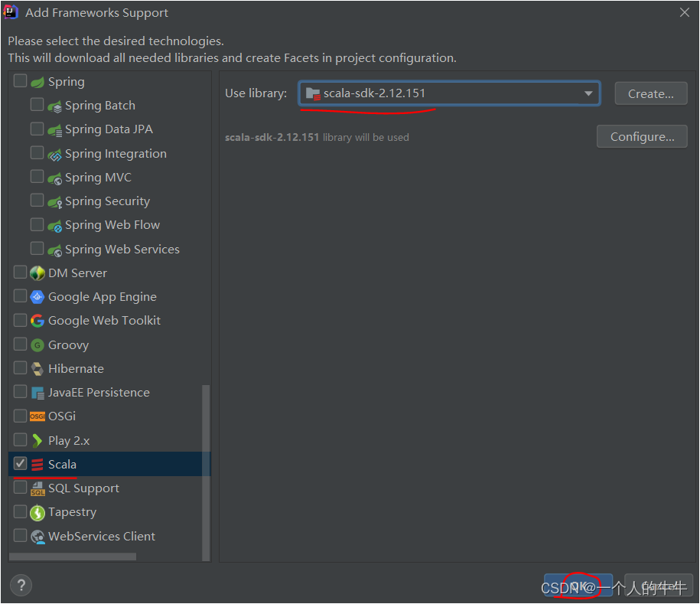The image size is (700, 604).
Task: Click the SQL Support icon
Action: pyautogui.click(x=37, y=488)
